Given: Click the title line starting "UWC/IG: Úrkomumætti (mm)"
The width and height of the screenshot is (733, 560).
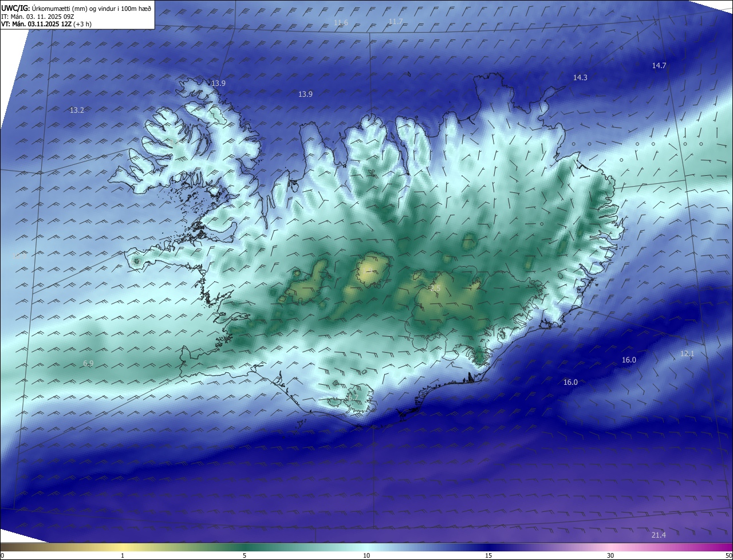Looking at the screenshot, I should (76, 7).
